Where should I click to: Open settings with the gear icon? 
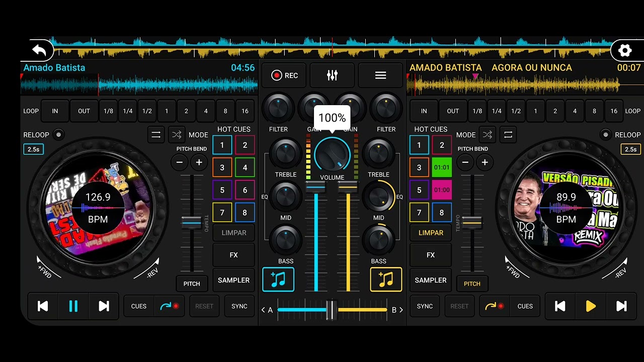click(624, 50)
